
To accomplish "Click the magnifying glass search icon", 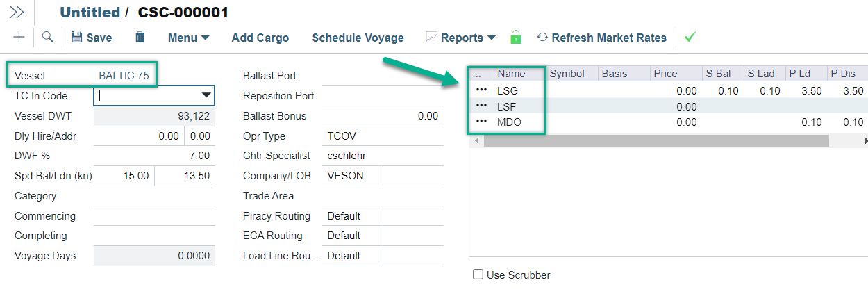I will point(48,38).
